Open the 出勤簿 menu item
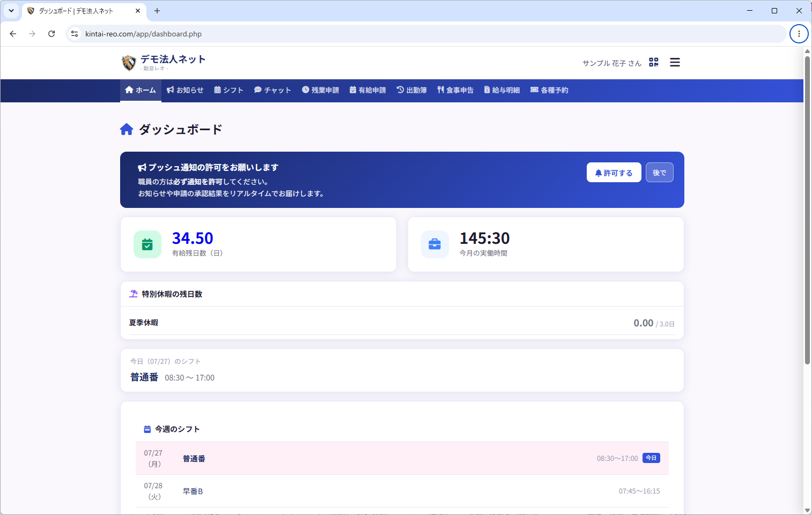This screenshot has height=515, width=812. pyautogui.click(x=412, y=90)
